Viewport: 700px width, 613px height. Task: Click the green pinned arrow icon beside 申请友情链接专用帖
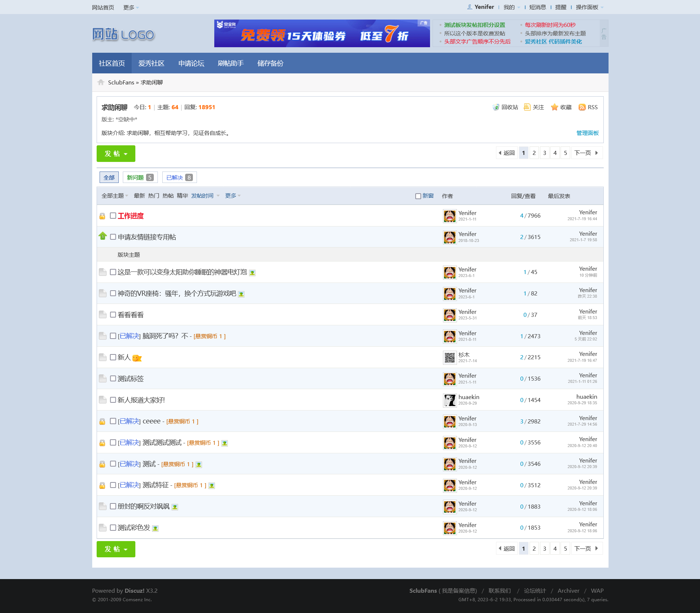point(103,236)
